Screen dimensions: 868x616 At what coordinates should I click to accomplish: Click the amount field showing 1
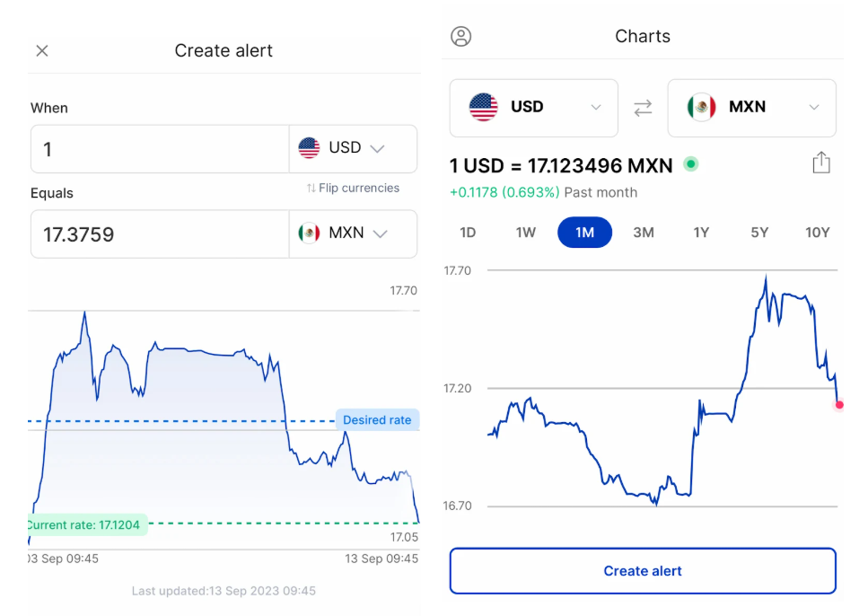pyautogui.click(x=160, y=149)
